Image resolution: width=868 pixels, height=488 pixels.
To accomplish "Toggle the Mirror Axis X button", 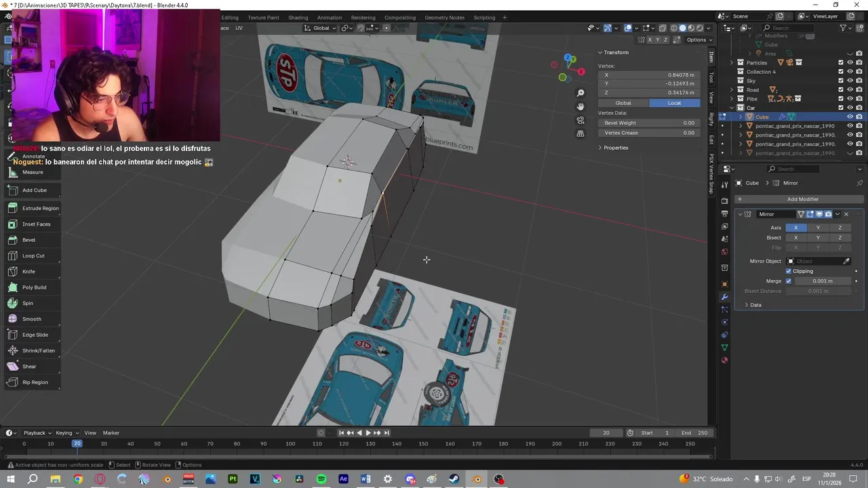I will (x=796, y=228).
